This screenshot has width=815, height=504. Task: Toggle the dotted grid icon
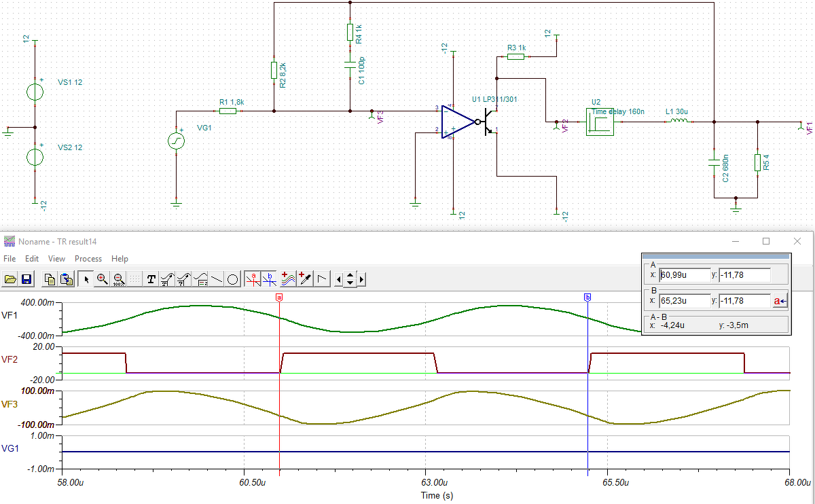(135, 278)
